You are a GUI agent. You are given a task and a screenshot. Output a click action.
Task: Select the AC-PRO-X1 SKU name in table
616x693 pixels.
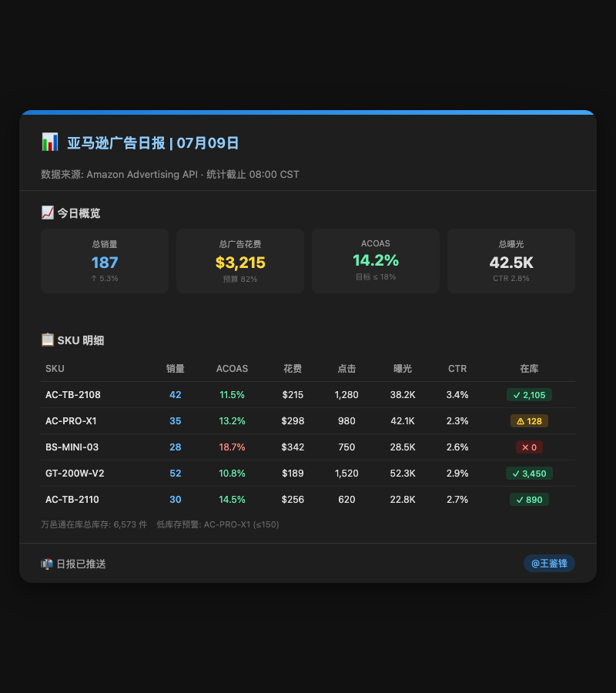coord(71,420)
